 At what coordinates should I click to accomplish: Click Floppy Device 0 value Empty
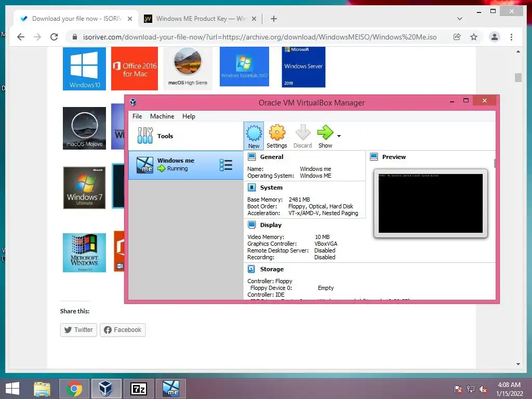(x=326, y=288)
